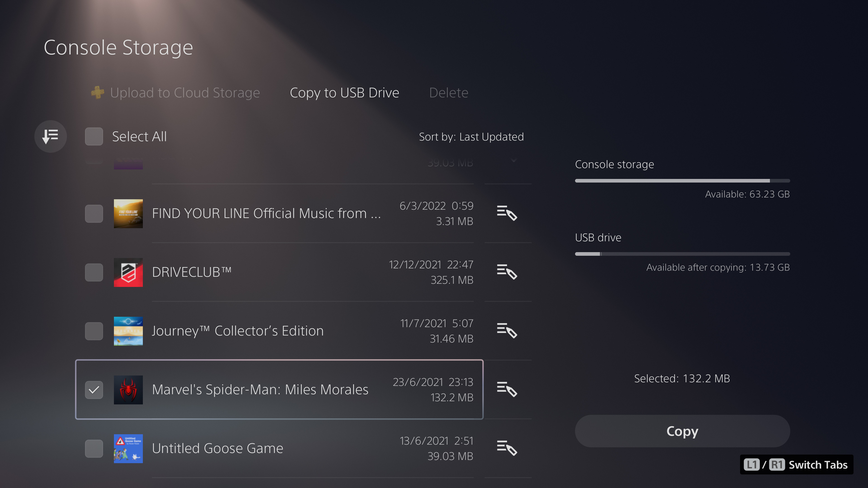Uncheck Marvel's Spider-Man: Miles Morales
The width and height of the screenshot is (868, 488).
pyautogui.click(x=94, y=390)
